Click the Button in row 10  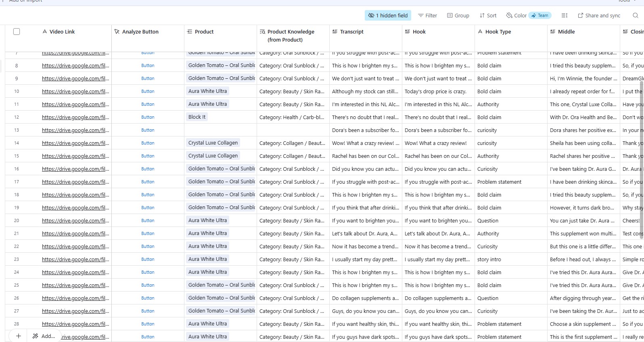(148, 91)
